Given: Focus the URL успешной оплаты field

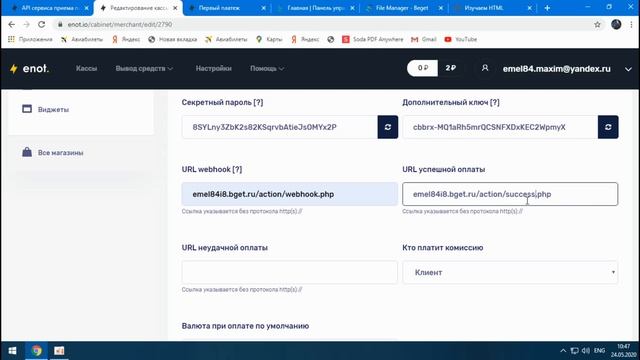Looking at the screenshot, I should click(510, 194).
